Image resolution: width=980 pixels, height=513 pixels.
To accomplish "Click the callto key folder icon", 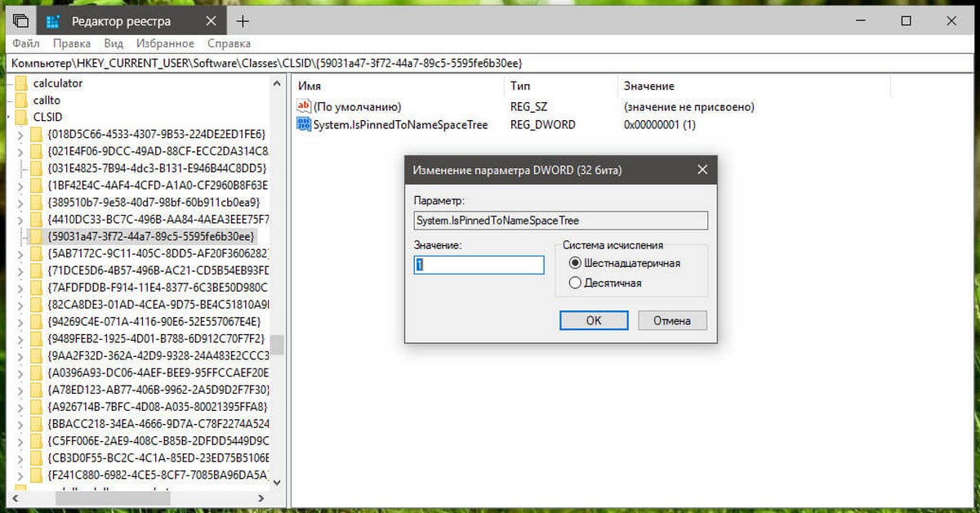I will pos(21,100).
